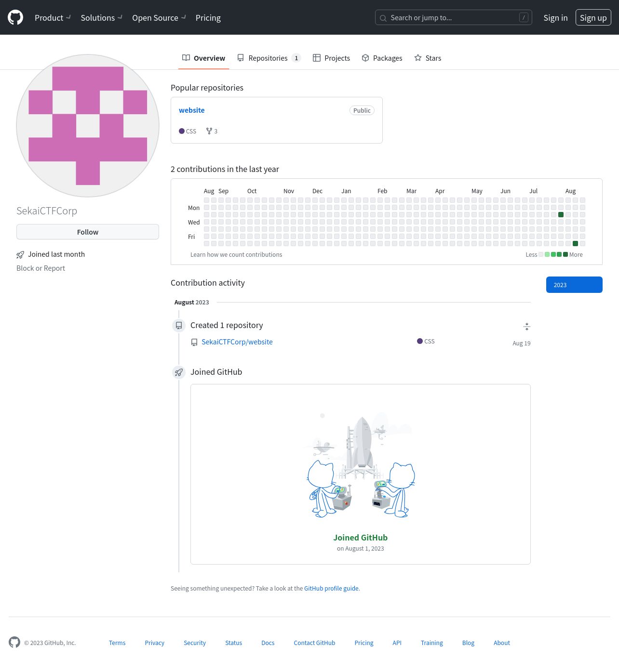
Task: Switch to the Repositories tab
Action: (x=269, y=58)
